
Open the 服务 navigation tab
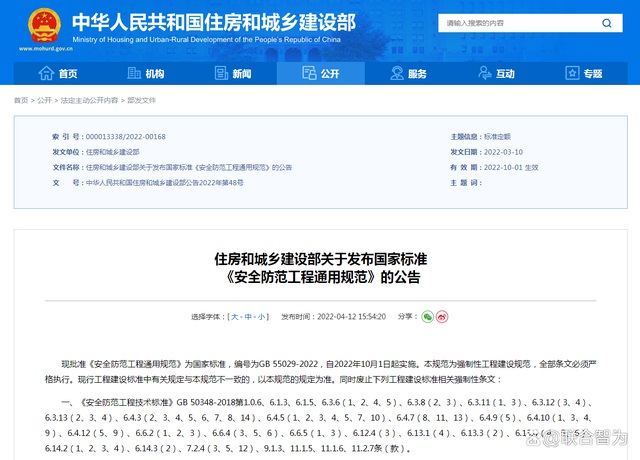(409, 73)
